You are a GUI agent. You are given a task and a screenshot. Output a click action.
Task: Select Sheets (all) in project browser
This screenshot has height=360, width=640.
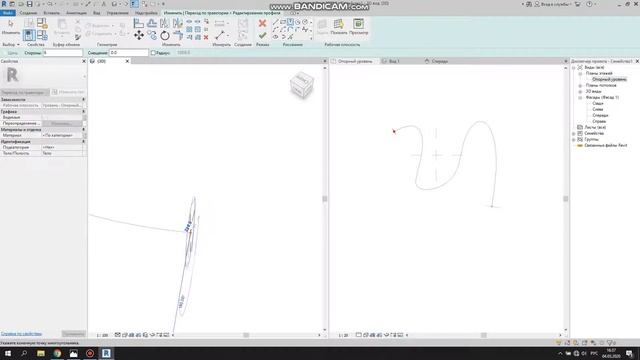595,127
